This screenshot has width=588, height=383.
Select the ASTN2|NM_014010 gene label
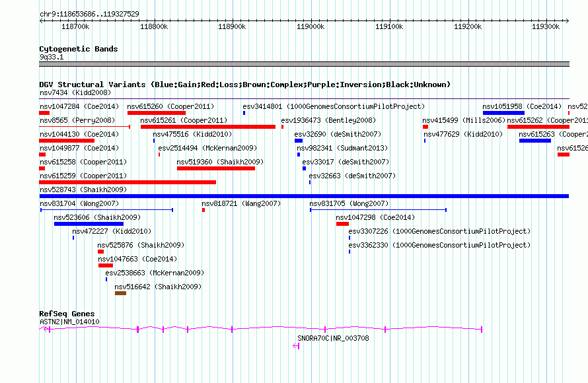[x=69, y=322]
